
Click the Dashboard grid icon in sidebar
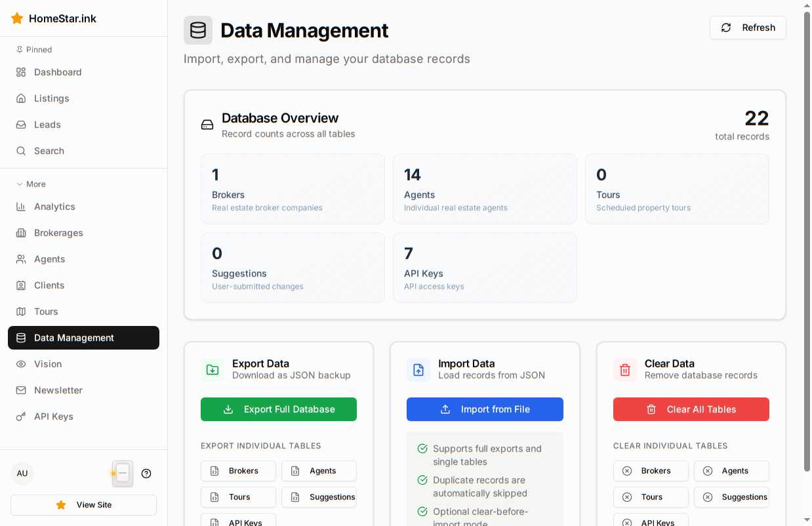(20, 72)
